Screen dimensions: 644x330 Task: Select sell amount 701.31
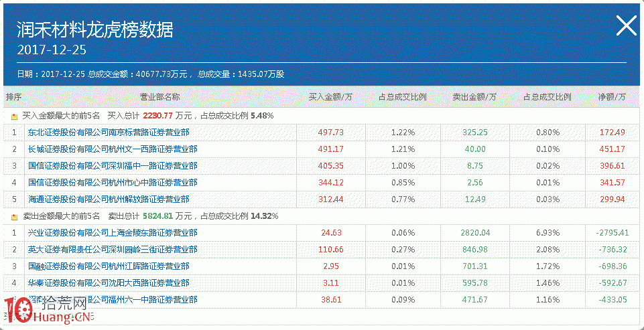tap(474, 266)
